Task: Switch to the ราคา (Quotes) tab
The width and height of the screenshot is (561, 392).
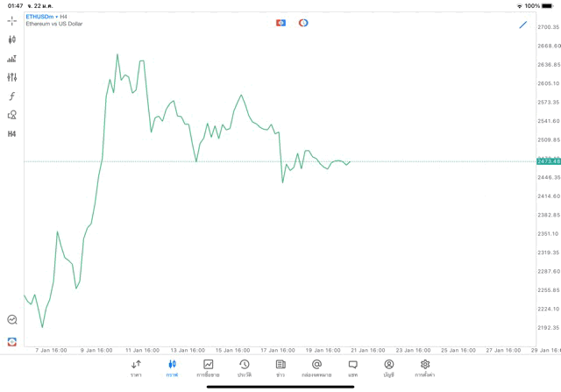Action: 136,367
